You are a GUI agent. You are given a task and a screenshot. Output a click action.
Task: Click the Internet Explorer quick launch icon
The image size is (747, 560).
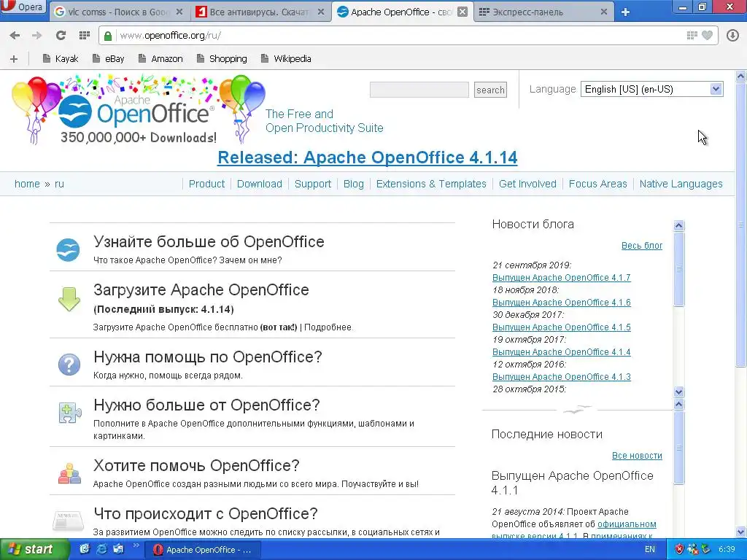[x=101, y=549]
